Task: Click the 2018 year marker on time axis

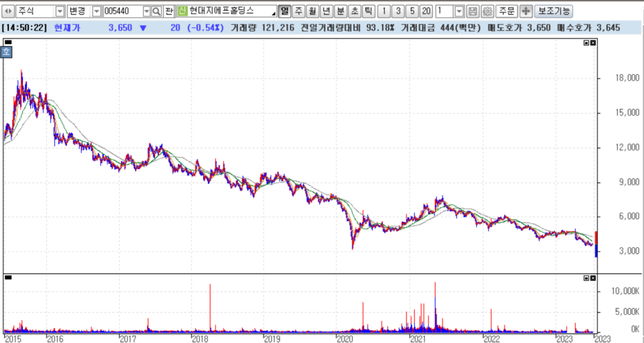Action: [x=200, y=338]
